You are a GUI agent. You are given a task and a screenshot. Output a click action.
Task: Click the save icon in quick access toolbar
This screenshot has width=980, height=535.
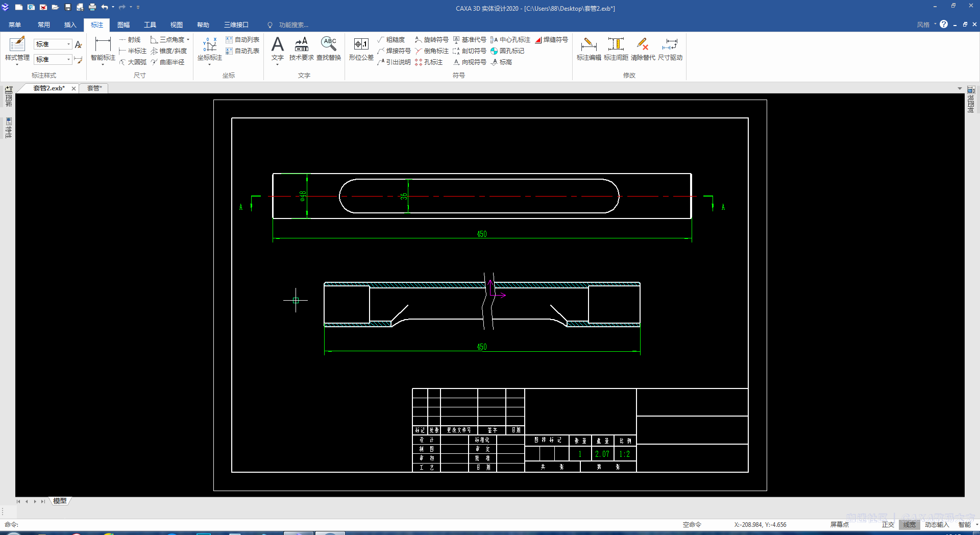[68, 7]
